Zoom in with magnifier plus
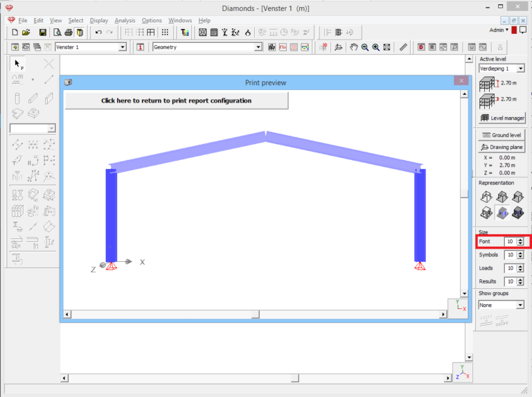 pyautogui.click(x=376, y=47)
